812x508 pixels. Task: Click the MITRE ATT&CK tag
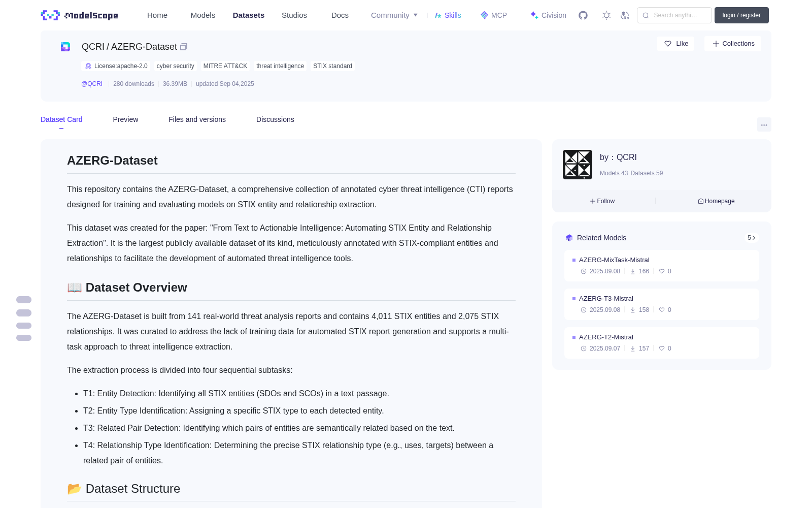(x=225, y=66)
